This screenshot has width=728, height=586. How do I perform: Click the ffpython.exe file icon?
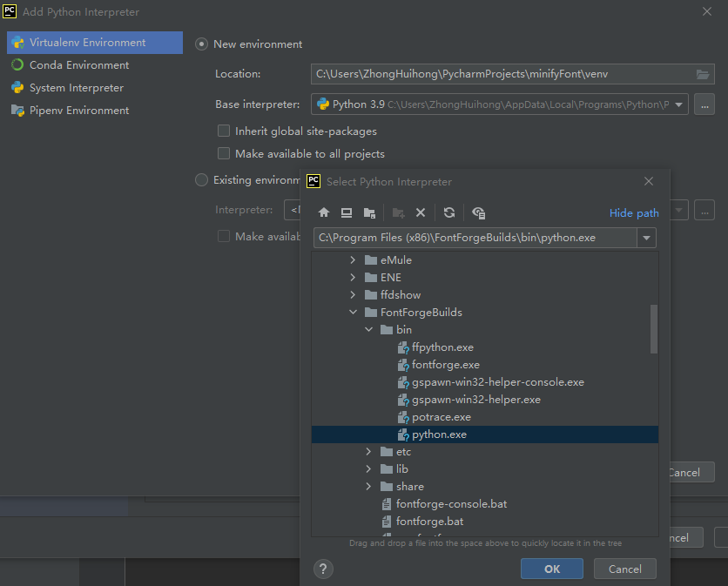(403, 347)
